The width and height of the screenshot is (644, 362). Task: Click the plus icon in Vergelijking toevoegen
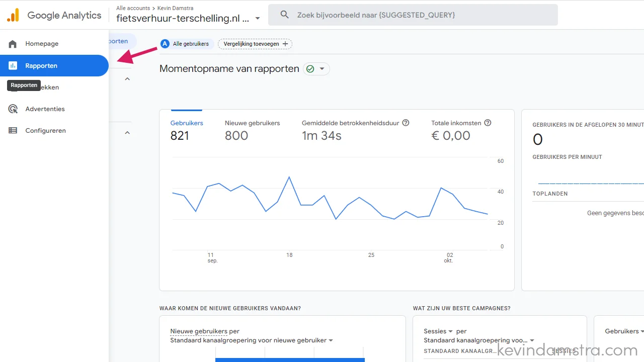point(285,44)
